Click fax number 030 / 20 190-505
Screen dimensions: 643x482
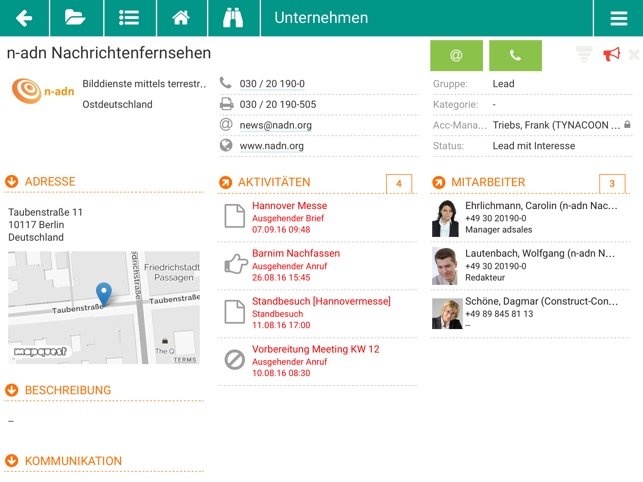point(278,105)
